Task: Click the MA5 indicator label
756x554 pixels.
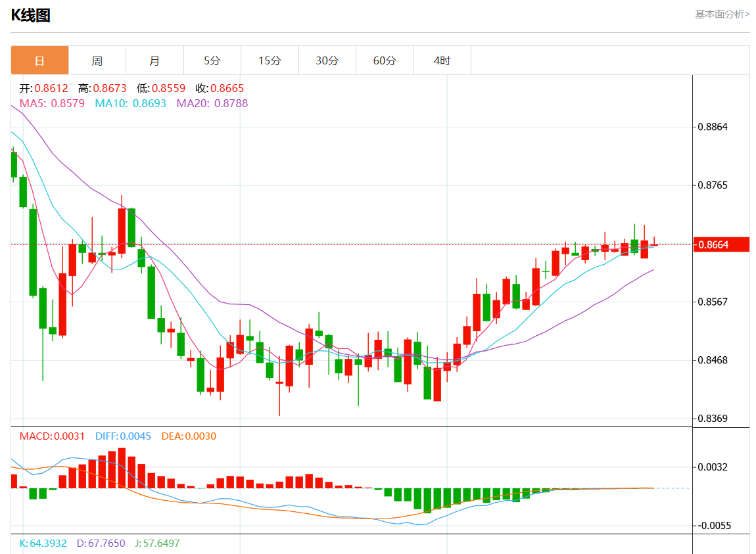Action: tap(52, 103)
